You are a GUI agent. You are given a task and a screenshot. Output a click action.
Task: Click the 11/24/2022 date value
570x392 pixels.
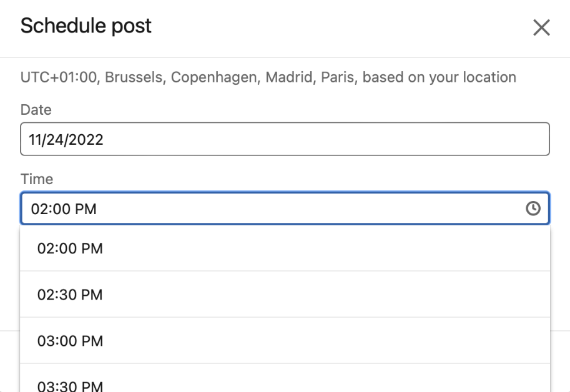66,139
